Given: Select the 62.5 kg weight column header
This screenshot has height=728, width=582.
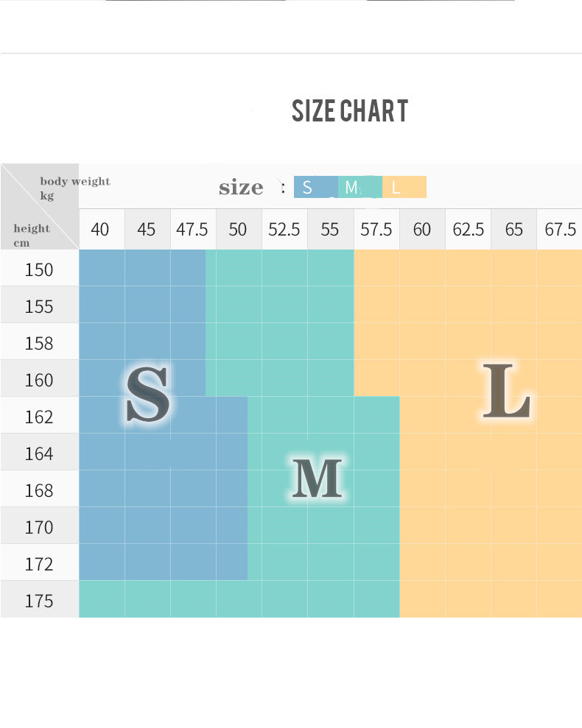Looking at the screenshot, I should point(468,230).
